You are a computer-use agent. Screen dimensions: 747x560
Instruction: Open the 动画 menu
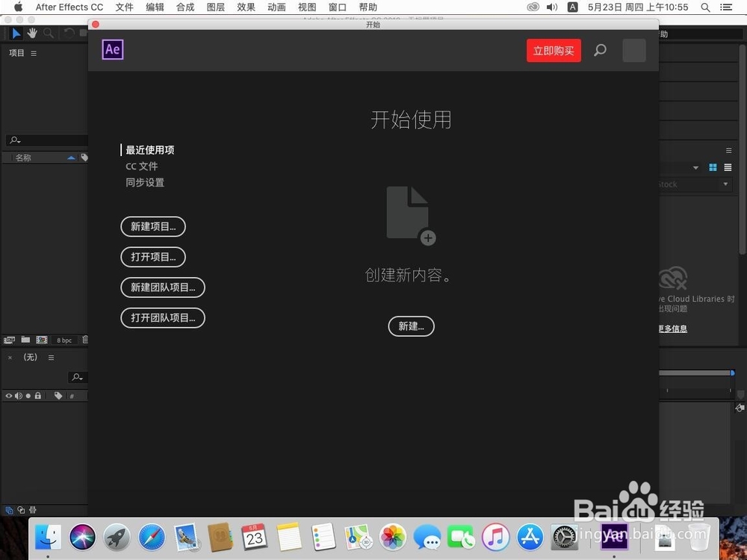277,7
